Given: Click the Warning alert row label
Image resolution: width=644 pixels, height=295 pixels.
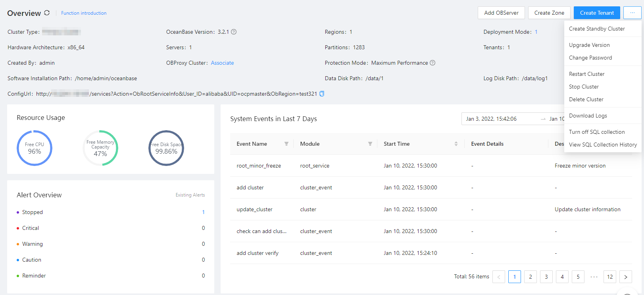Looking at the screenshot, I should coord(33,244).
